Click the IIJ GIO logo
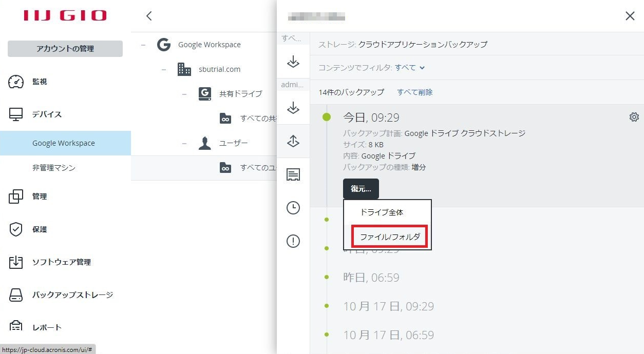 pyautogui.click(x=65, y=15)
